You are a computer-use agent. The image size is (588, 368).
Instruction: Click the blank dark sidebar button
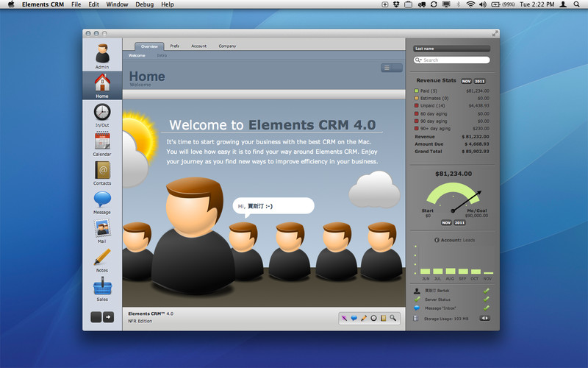pos(96,317)
